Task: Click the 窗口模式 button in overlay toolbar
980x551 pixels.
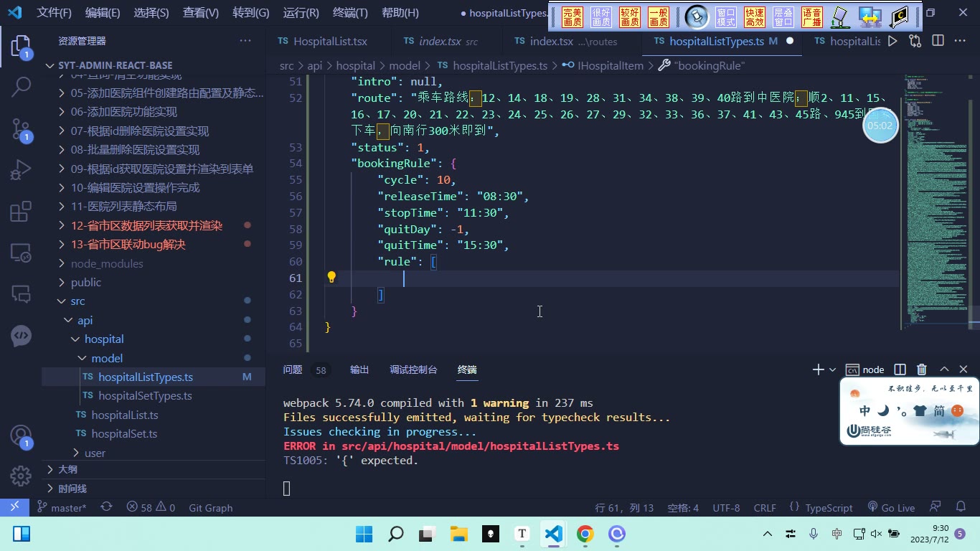Action: (726, 17)
